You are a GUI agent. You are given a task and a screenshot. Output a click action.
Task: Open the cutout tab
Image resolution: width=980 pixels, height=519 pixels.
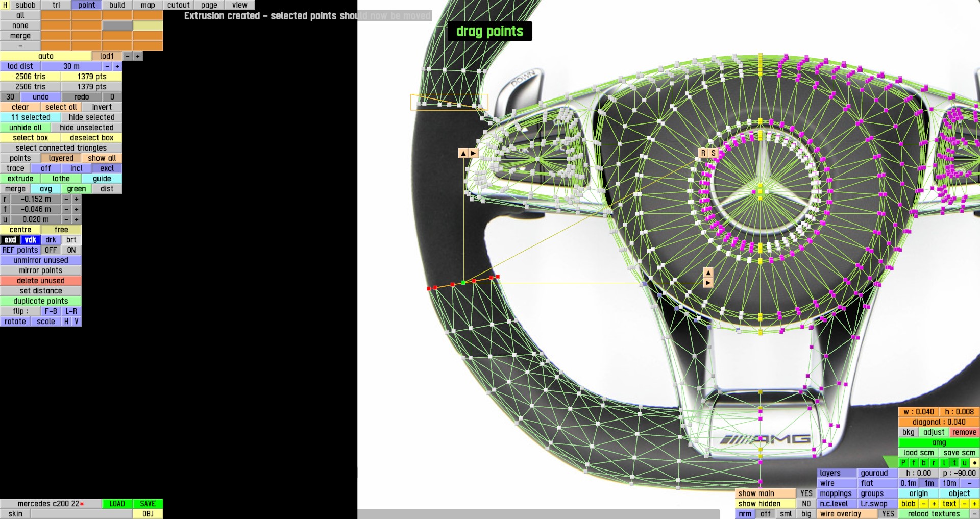[179, 5]
